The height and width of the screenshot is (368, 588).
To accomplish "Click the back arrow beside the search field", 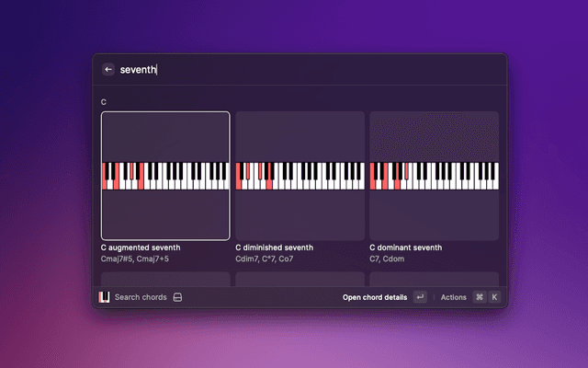I will (108, 69).
